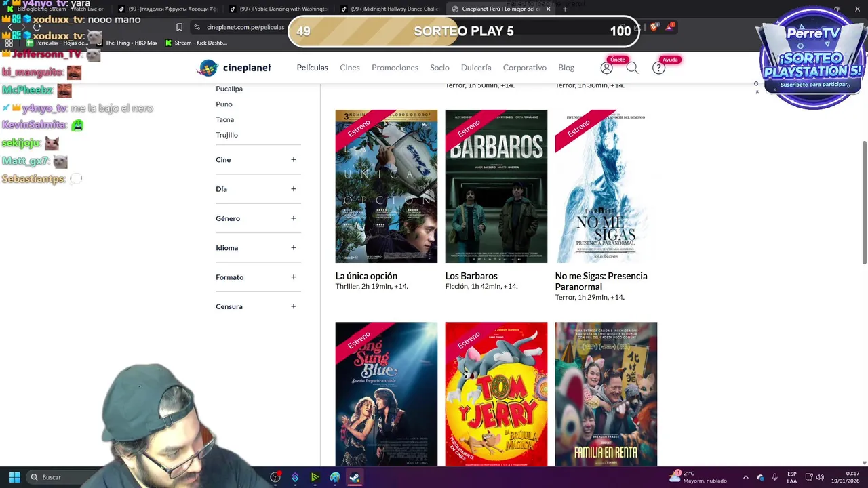This screenshot has height=488, width=868.
Task: Switch to the Pibble Dancing with Washington tab
Action: 278,9
